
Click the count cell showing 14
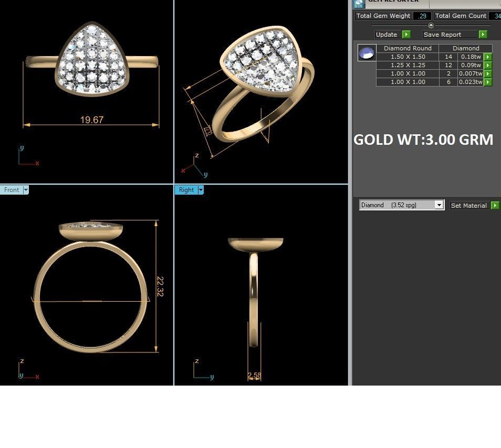448,57
